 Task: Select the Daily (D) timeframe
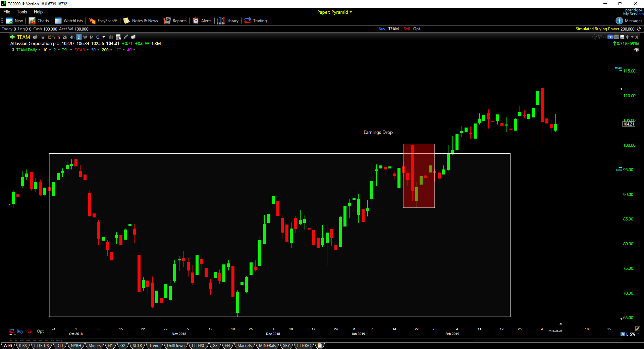tap(79, 37)
